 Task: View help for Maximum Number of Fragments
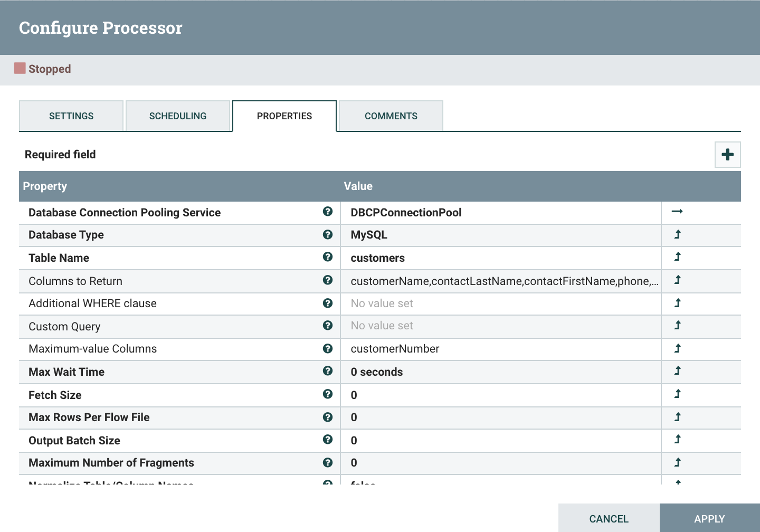tap(328, 462)
